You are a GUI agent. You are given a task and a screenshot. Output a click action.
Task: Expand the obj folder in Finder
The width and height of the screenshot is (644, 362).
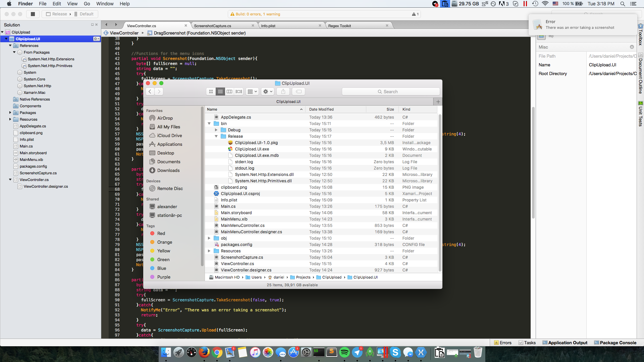pos(209,238)
